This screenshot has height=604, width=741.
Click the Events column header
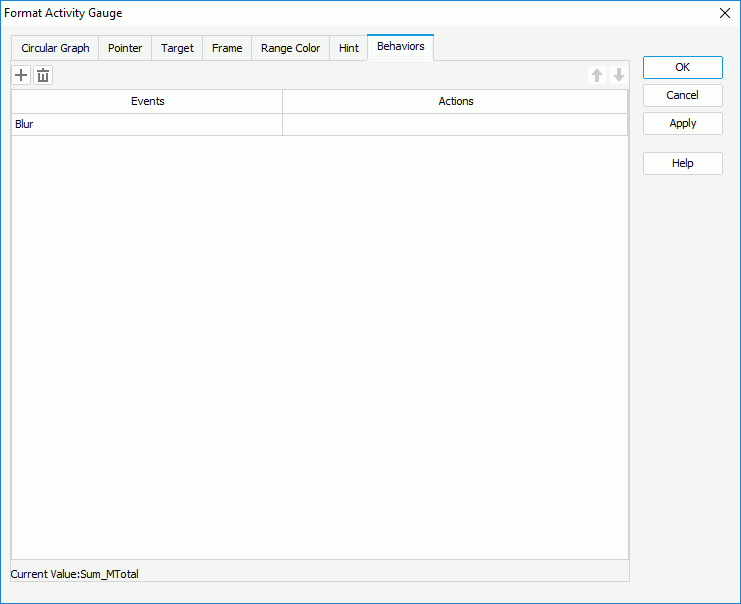147,102
